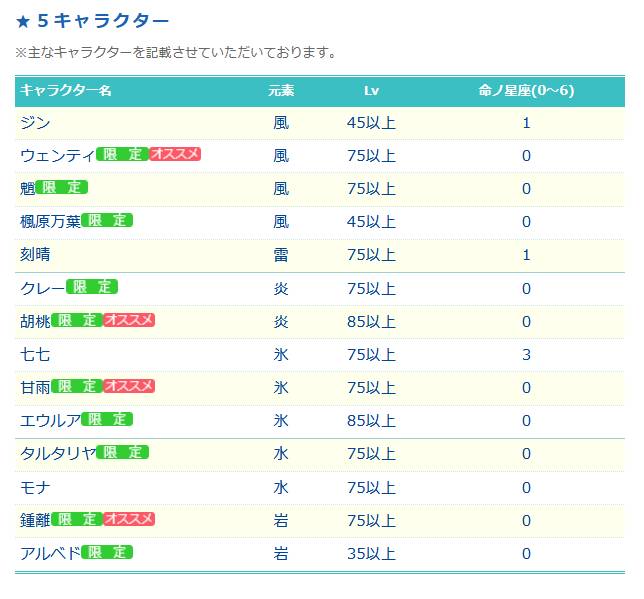Click the Lv column header
Screen dimensions: 644x599
coord(371,91)
